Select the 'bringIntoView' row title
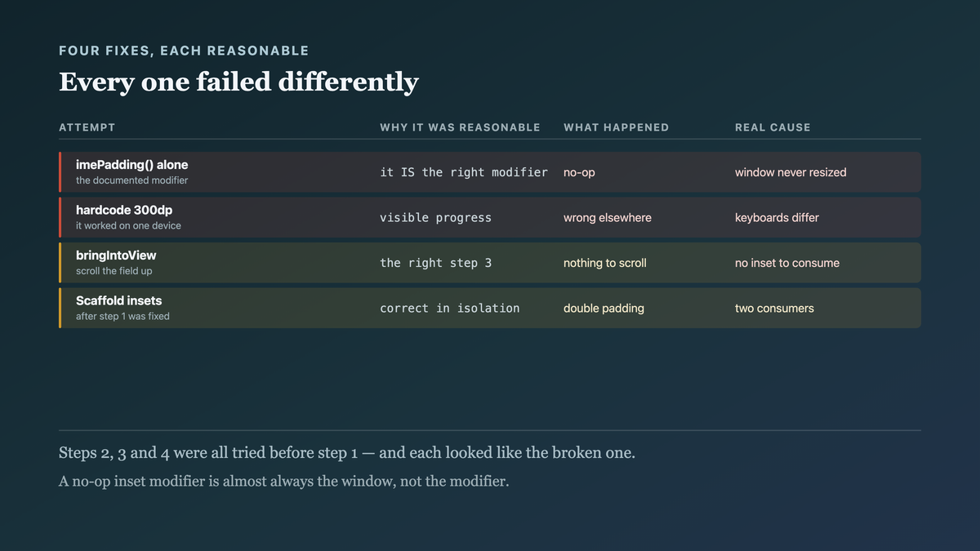This screenshot has width=980, height=551. click(116, 256)
